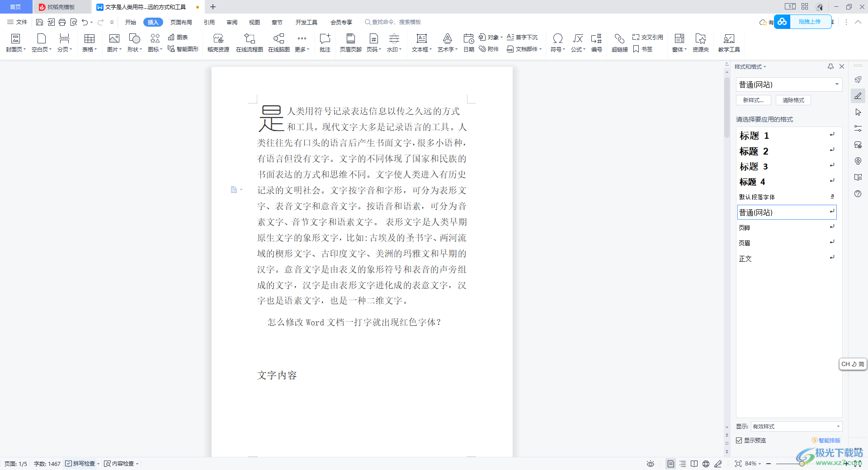
Task: Insert a chart (图表)
Action: click(178, 37)
